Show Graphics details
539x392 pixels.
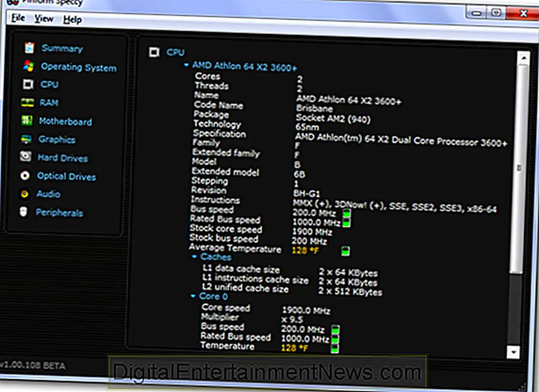(57, 139)
